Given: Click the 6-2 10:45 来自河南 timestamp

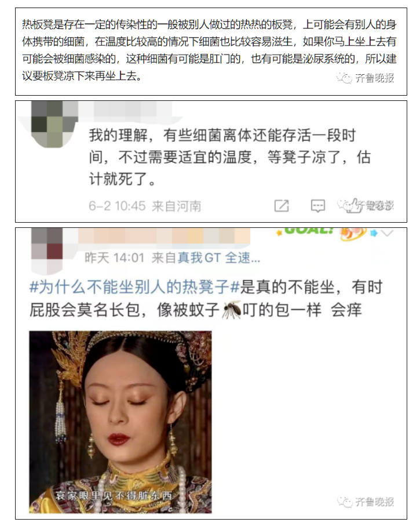Looking at the screenshot, I should click(145, 206).
